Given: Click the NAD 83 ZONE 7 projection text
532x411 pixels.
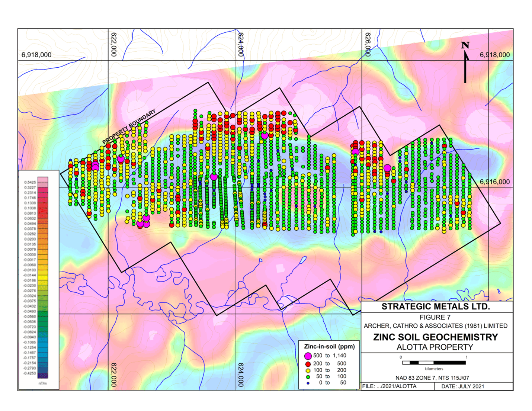Looking at the screenshot, I should click(432, 378).
